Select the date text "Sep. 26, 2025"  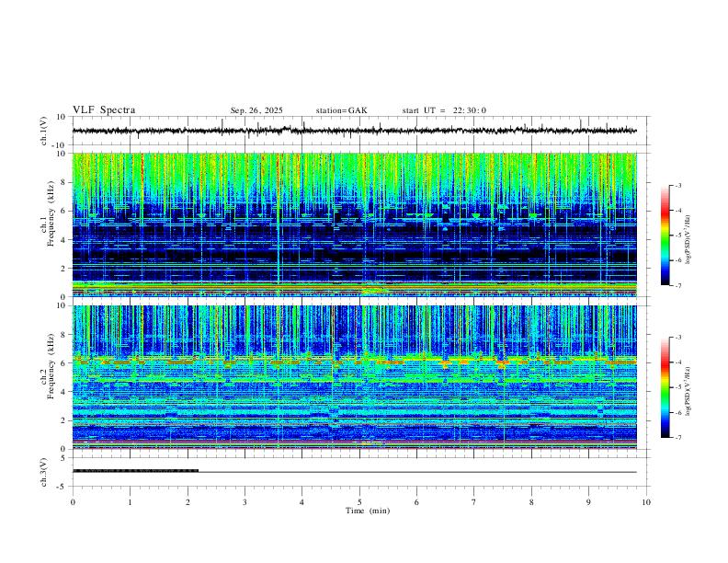[256, 110]
